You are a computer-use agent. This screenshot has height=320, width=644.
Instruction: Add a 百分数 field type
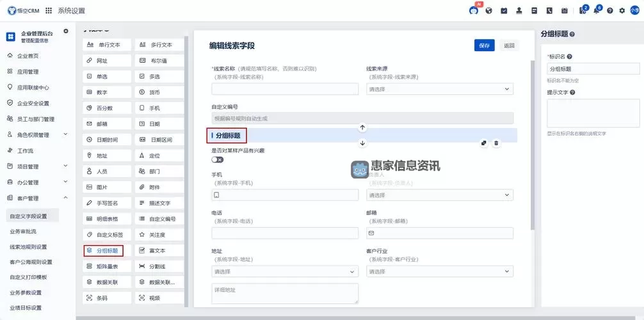[x=107, y=108]
